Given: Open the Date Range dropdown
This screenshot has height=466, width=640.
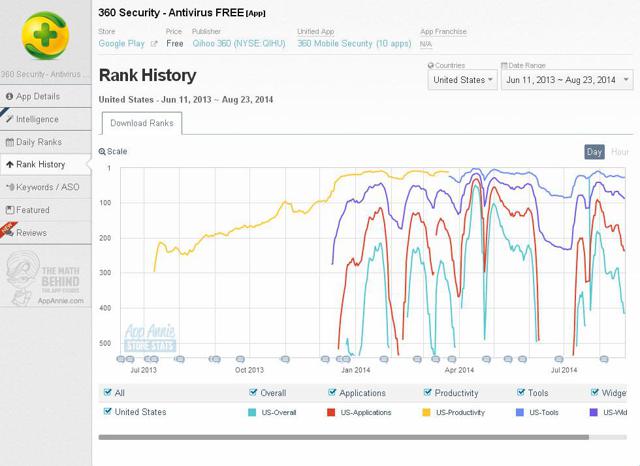Looking at the screenshot, I should click(x=567, y=80).
